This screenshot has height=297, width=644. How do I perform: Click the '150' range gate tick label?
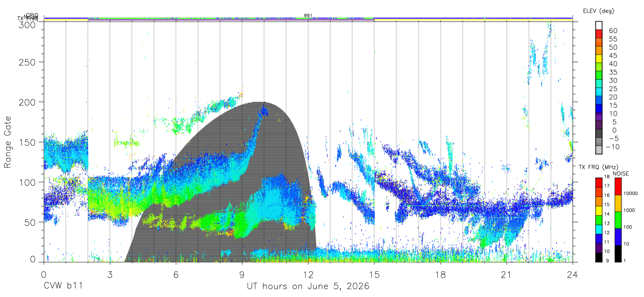pyautogui.click(x=27, y=142)
